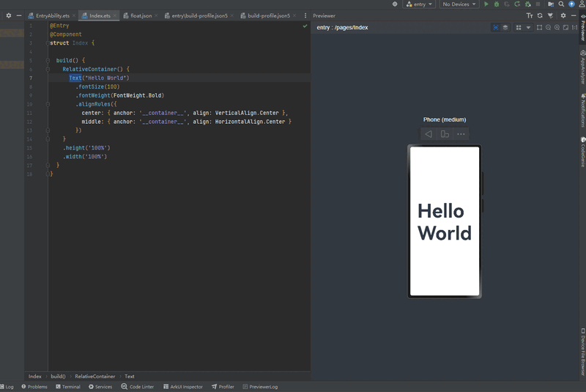The image size is (586, 392).
Task: Toggle the inspector mode in Previewer
Action: (496, 28)
